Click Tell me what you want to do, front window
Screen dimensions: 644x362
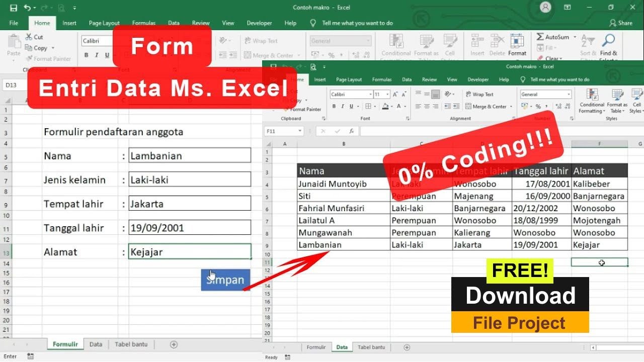[555, 79]
